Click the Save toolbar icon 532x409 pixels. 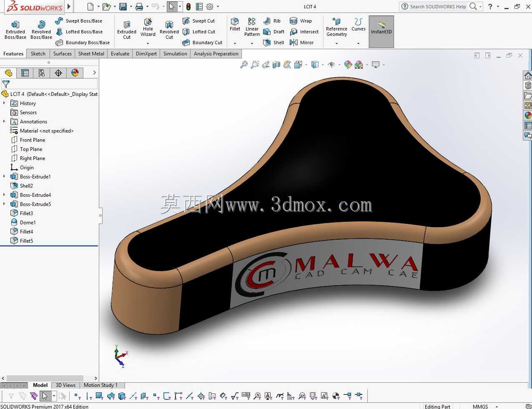(x=123, y=7)
